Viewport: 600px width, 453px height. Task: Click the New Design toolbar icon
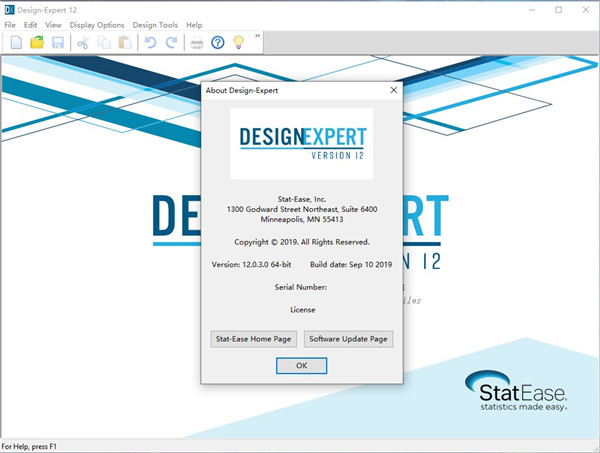16,42
